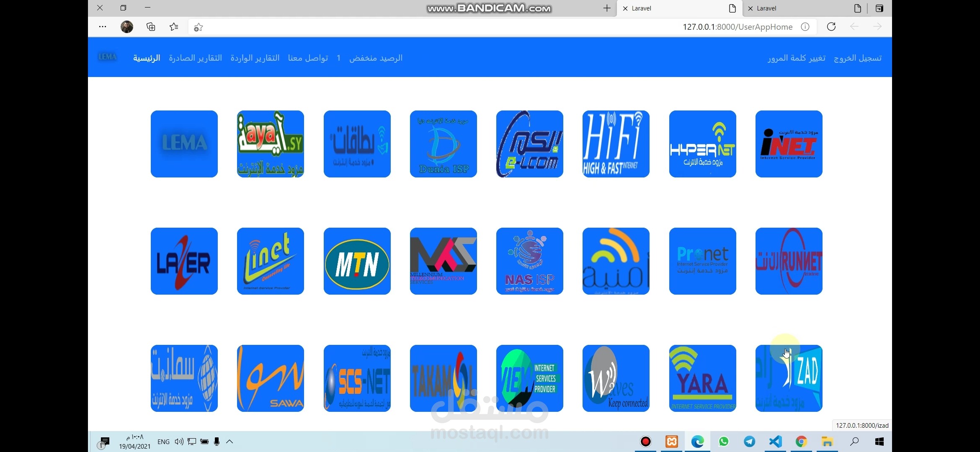The image size is (980, 452).
Task: Open the MTN provider tile
Action: coord(357,261)
